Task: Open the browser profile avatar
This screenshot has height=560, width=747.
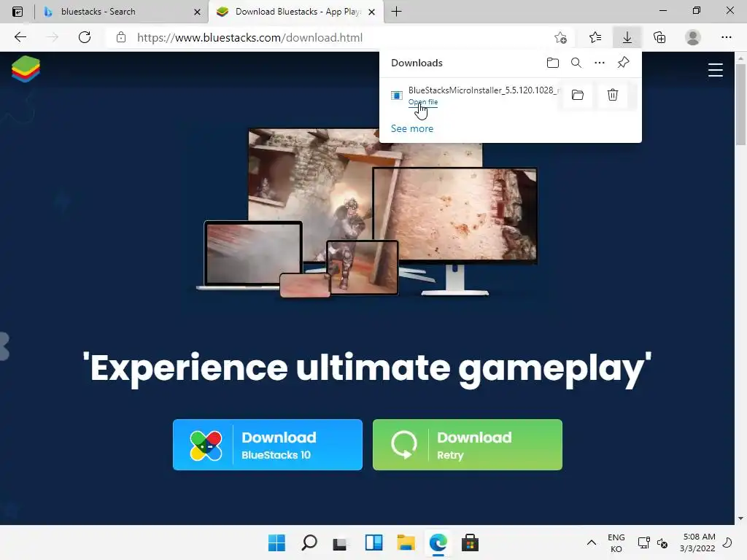Action: [x=693, y=37]
